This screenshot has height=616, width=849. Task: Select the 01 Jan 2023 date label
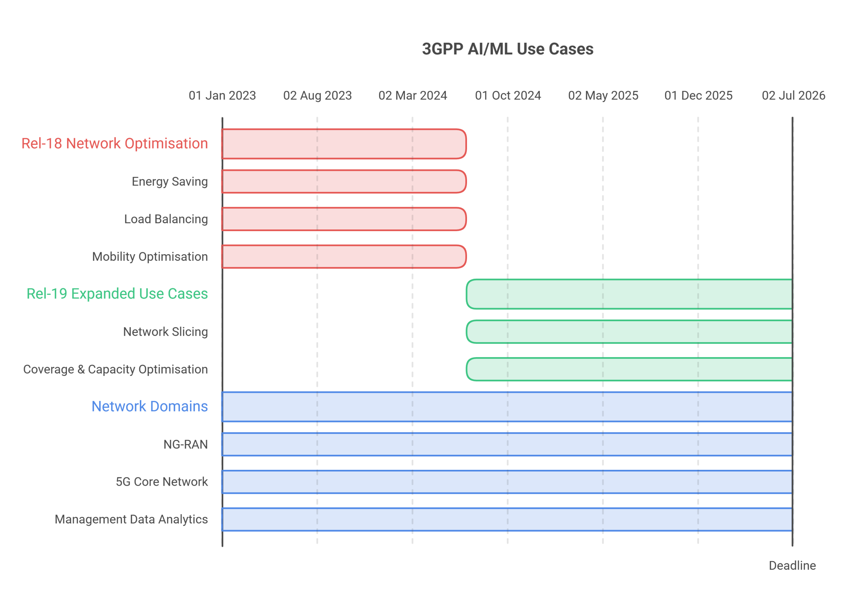222,95
